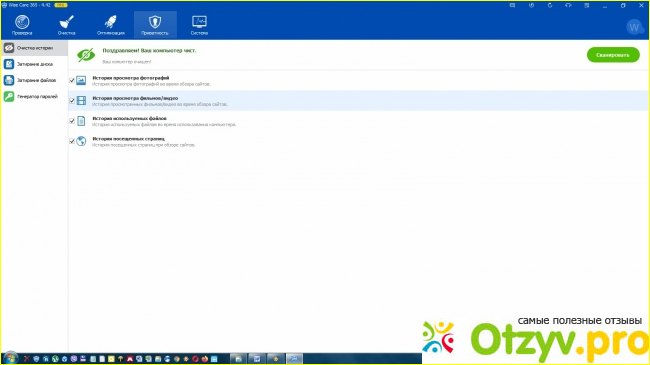The height and width of the screenshot is (365, 650).
Task: Open Затирание файлов in the sidebar
Action: [x=34, y=80]
